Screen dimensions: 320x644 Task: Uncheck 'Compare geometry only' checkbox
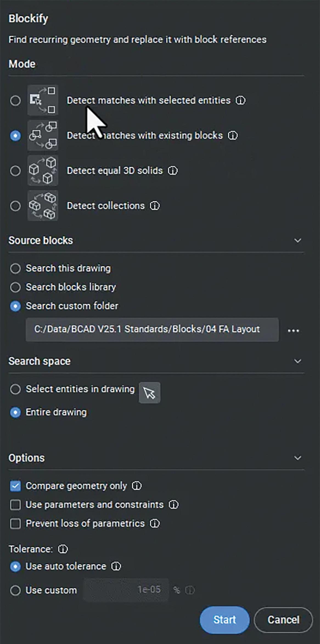15,486
